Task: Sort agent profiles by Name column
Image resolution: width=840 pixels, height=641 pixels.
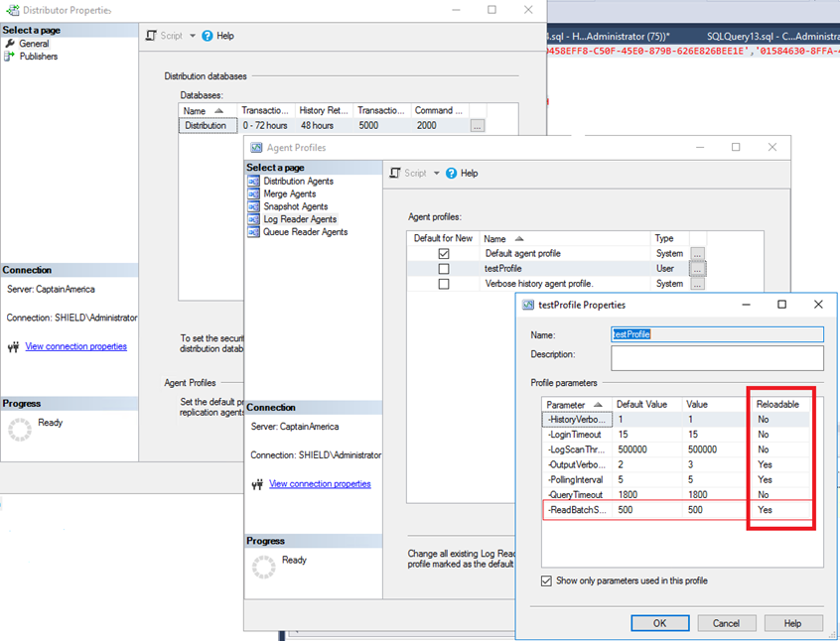Action: point(565,238)
